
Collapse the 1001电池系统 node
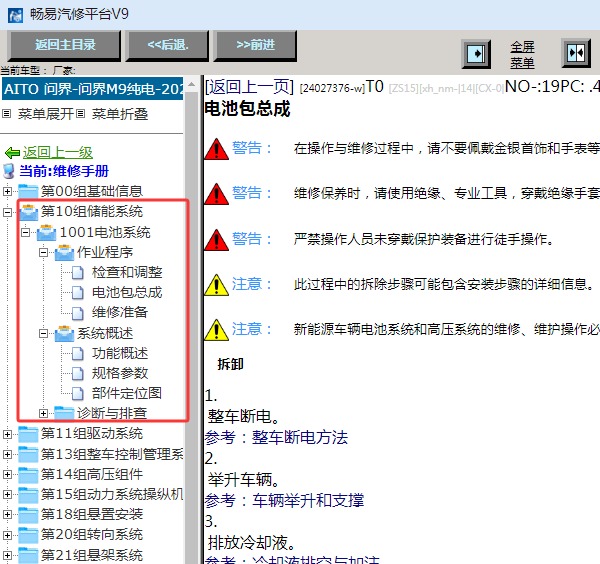pos(25,232)
